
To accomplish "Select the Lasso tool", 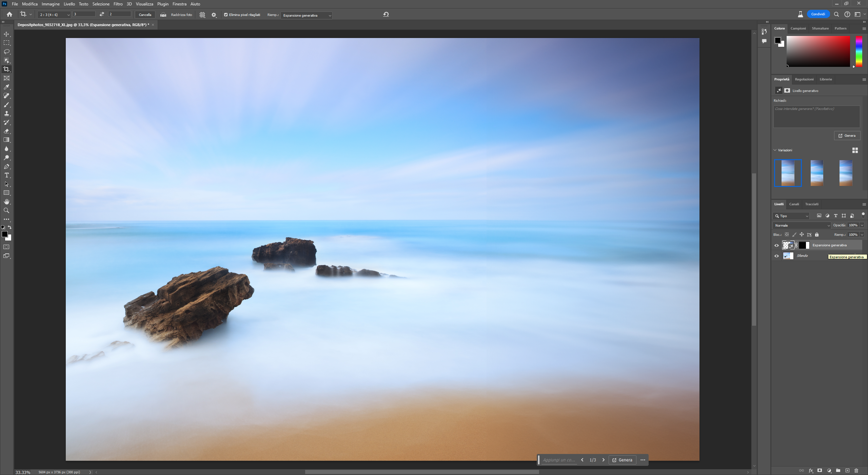I will coord(6,52).
